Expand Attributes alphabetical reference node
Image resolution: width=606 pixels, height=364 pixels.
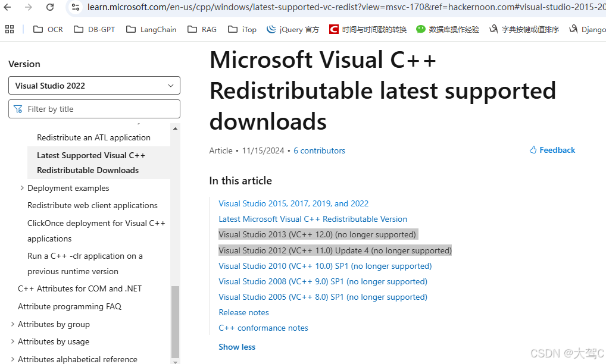click(x=13, y=359)
